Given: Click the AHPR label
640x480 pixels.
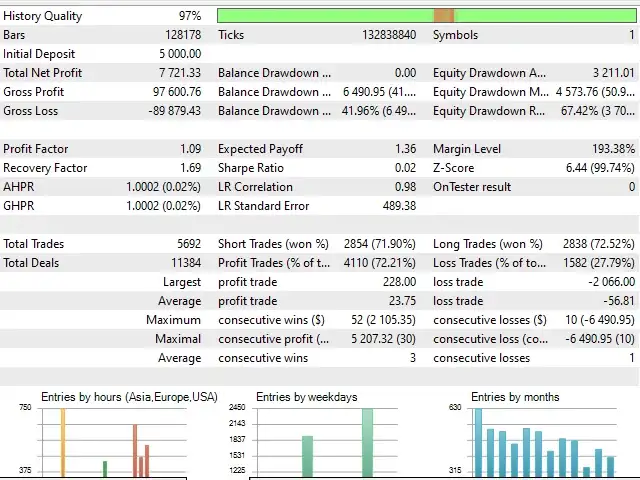Looking at the screenshot, I should (19, 187).
